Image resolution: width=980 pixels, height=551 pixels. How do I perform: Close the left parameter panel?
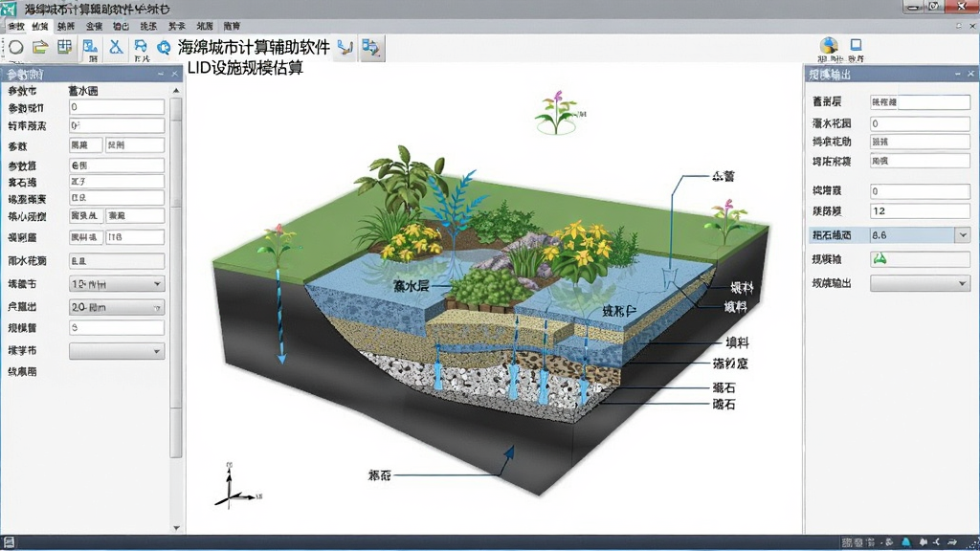[174, 74]
